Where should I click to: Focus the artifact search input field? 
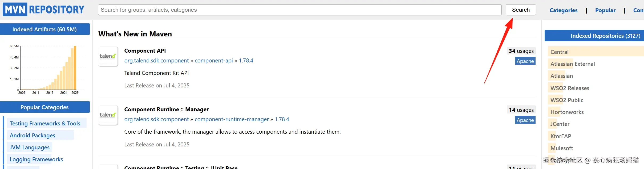pos(299,10)
